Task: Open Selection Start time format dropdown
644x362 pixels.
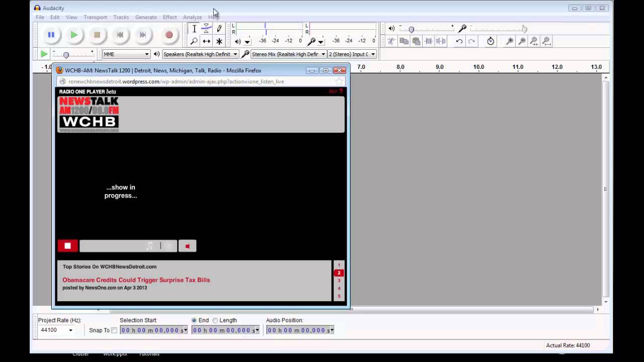Action: 186,330
